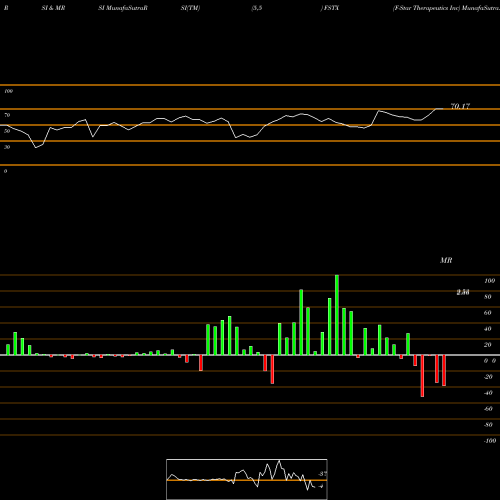Click the F-Star Therapeutics Inc title text

tap(426, 8)
